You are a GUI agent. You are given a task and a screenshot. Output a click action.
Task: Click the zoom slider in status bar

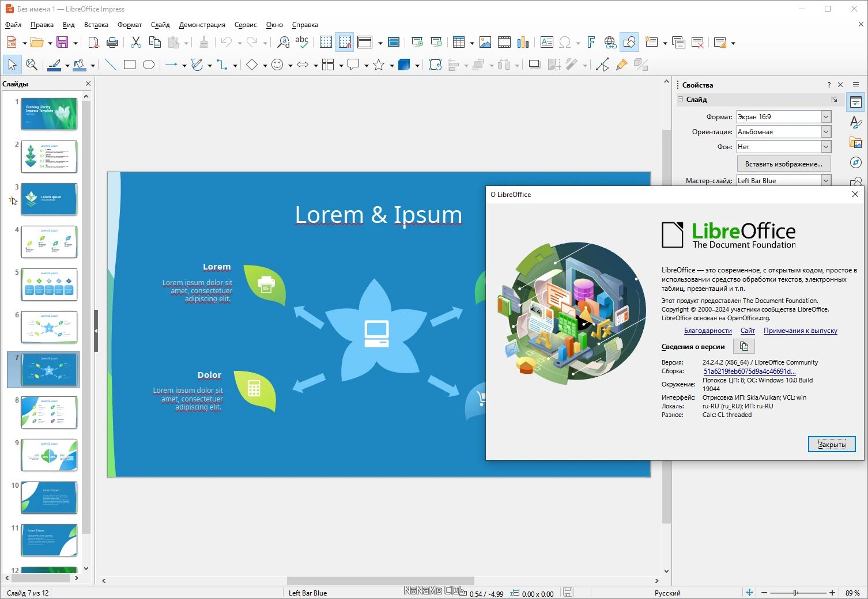coord(798,593)
